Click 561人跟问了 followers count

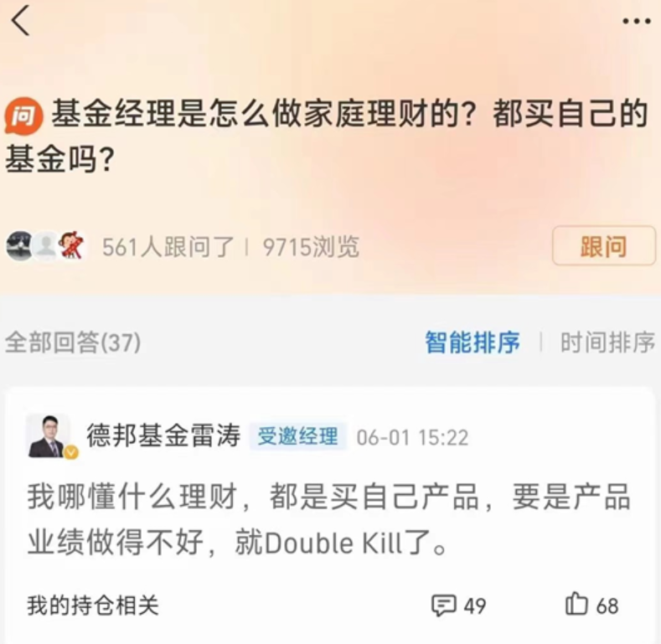point(168,246)
